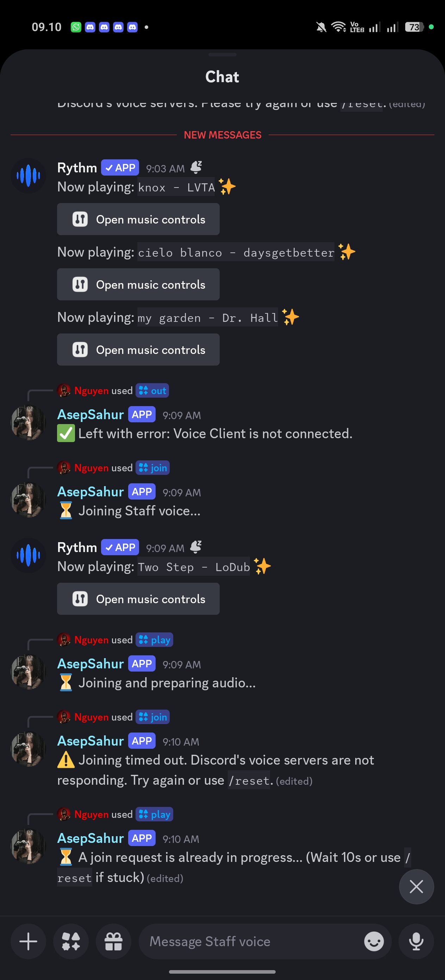Tap the first 'join' command tag

point(153,468)
